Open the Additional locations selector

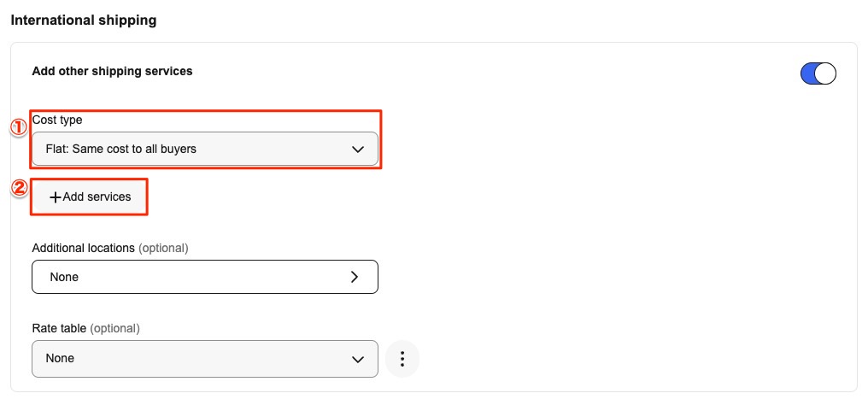click(x=204, y=277)
